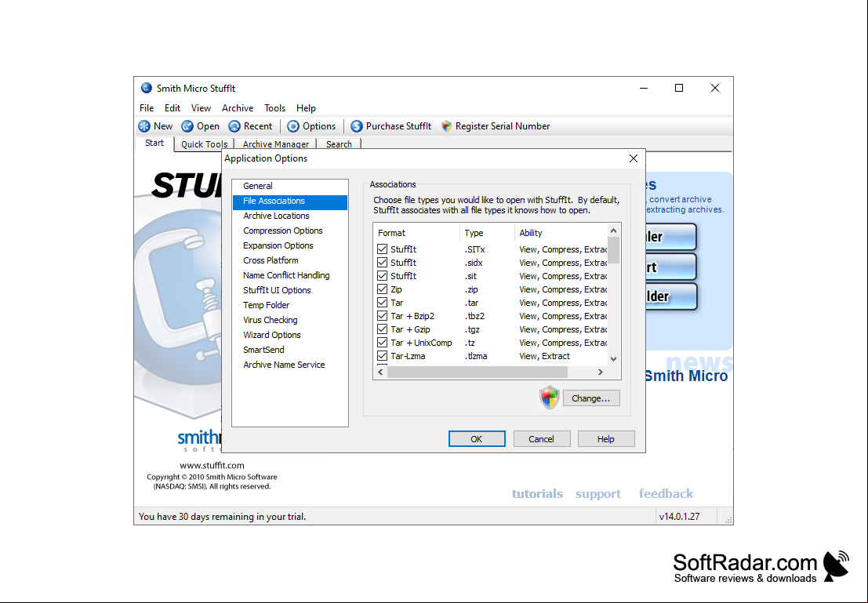
Task: Open the feedback link
Action: 666,493
